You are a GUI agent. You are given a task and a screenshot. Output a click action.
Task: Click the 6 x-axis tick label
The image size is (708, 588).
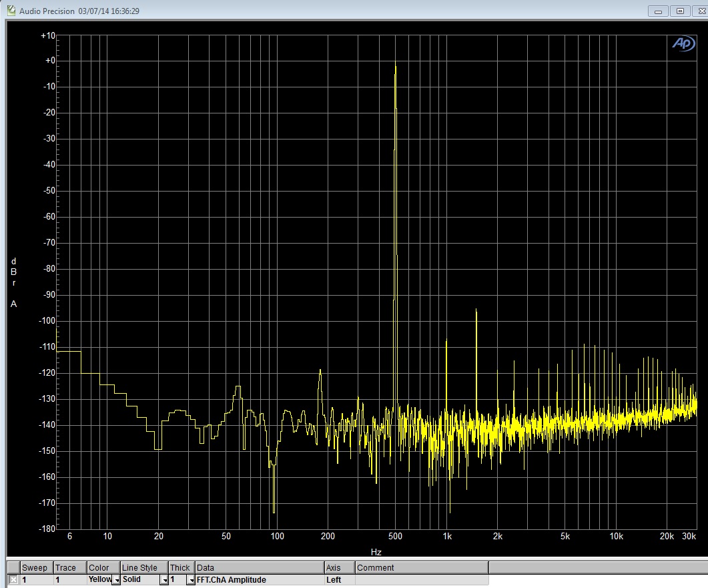(69, 536)
